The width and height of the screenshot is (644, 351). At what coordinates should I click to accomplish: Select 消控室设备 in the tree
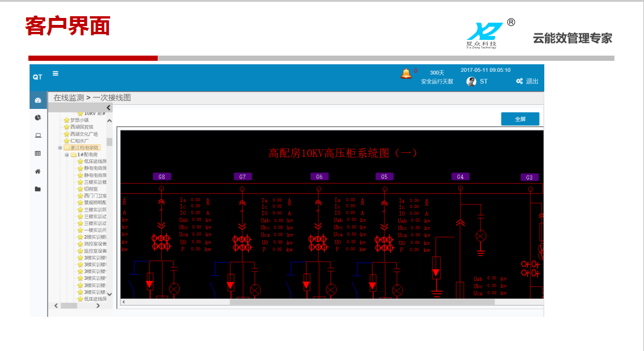click(95, 244)
